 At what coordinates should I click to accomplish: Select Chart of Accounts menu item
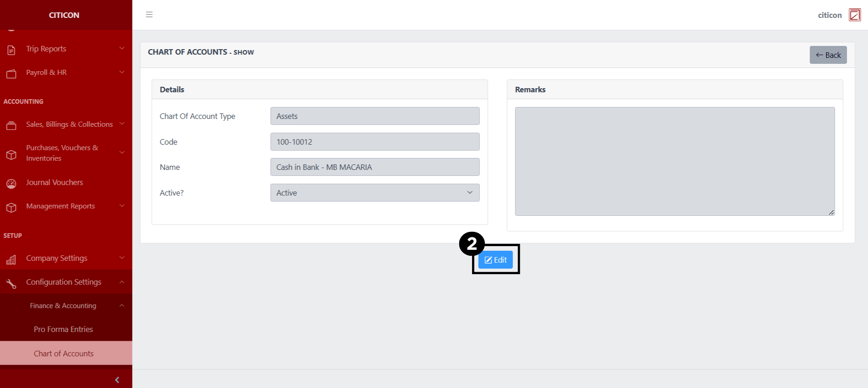click(63, 354)
